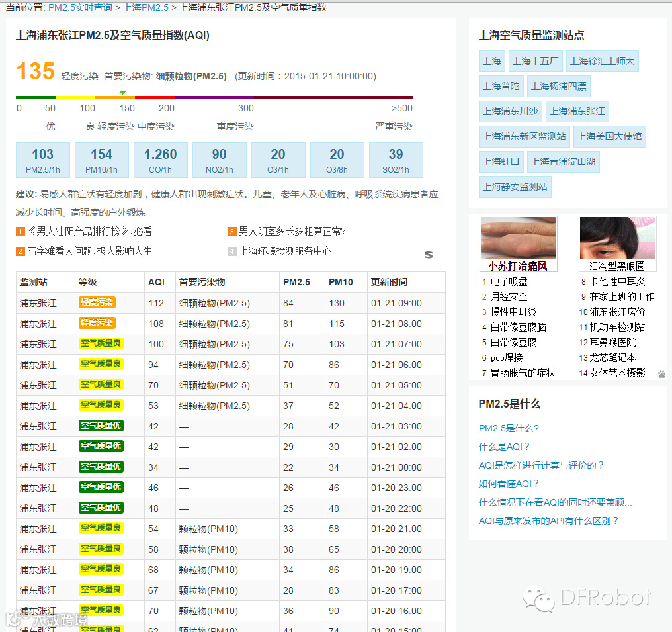Screen dimensions: 672x632
Task: Select the 上海静安监测站 station button
Action: [x=515, y=187]
